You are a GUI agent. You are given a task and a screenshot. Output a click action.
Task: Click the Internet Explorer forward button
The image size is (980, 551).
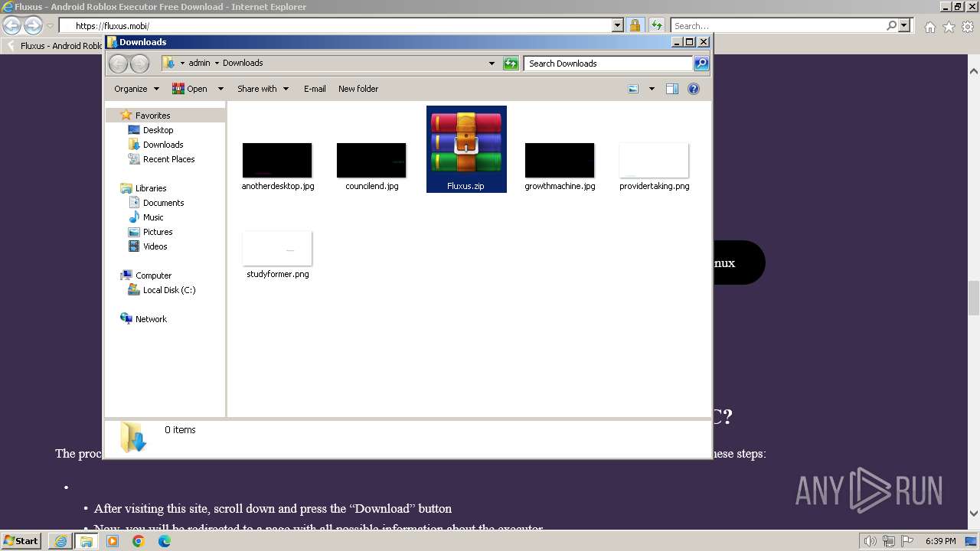point(33,25)
